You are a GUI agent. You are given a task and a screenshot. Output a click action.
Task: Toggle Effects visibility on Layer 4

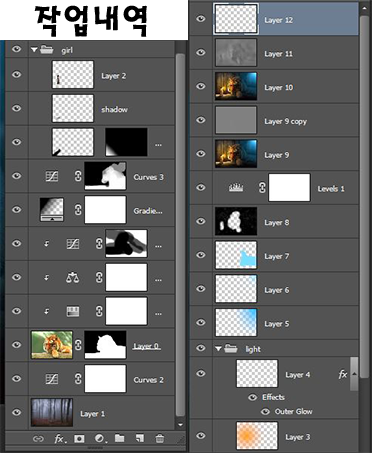pos(253,397)
